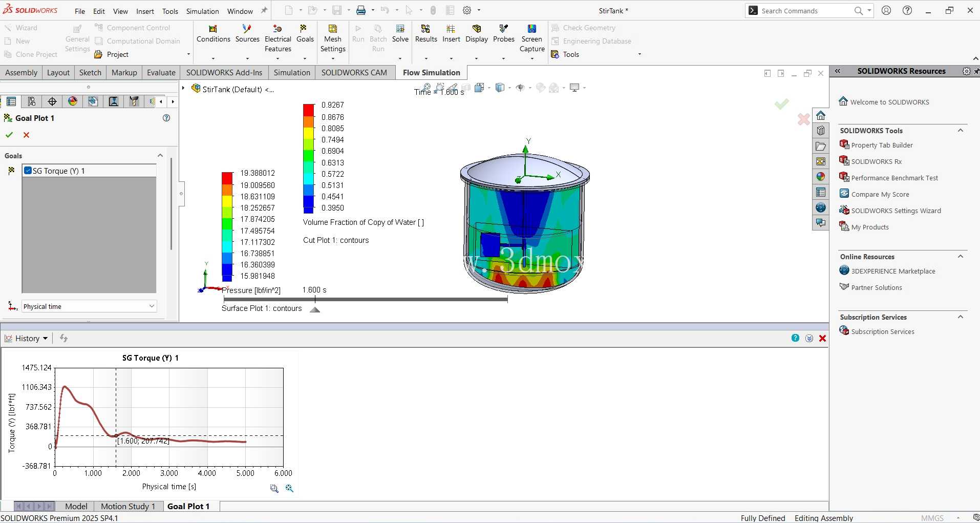Click the time slider triangle marker
This screenshot has height=523, width=980.
pos(315,309)
